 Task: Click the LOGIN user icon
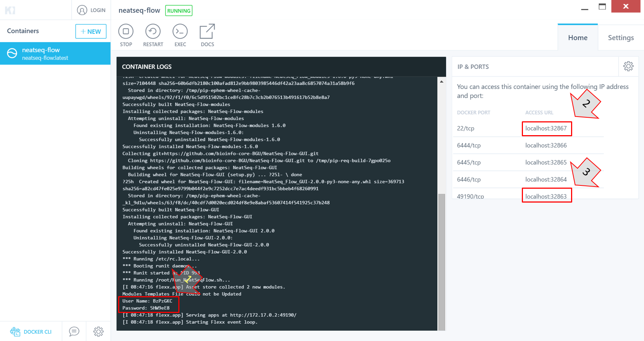tap(82, 10)
